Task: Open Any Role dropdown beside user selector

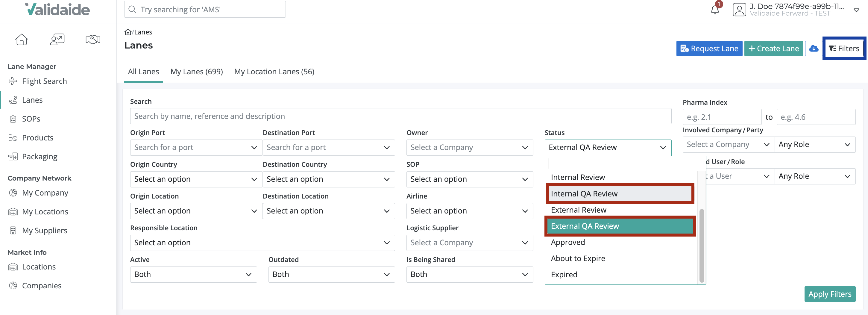Action: click(815, 176)
